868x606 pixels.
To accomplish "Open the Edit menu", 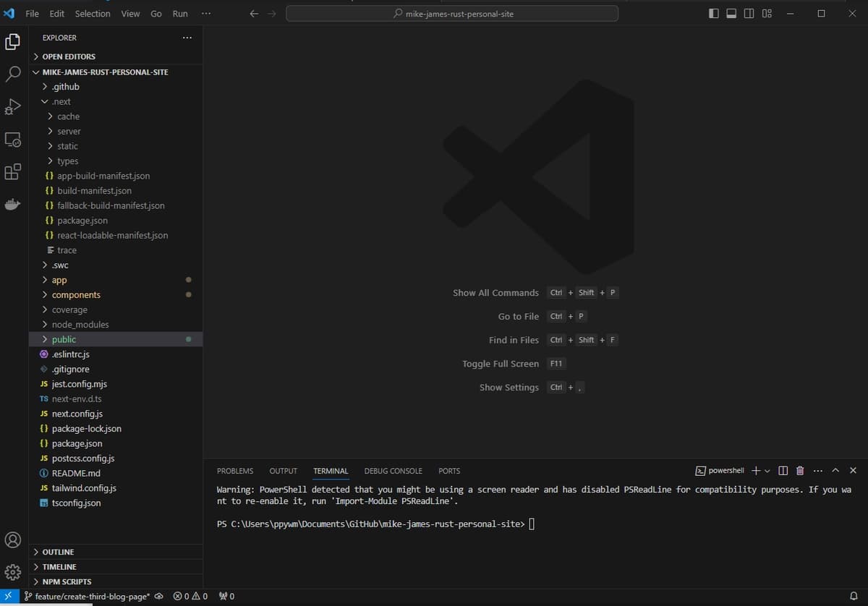I will click(57, 14).
